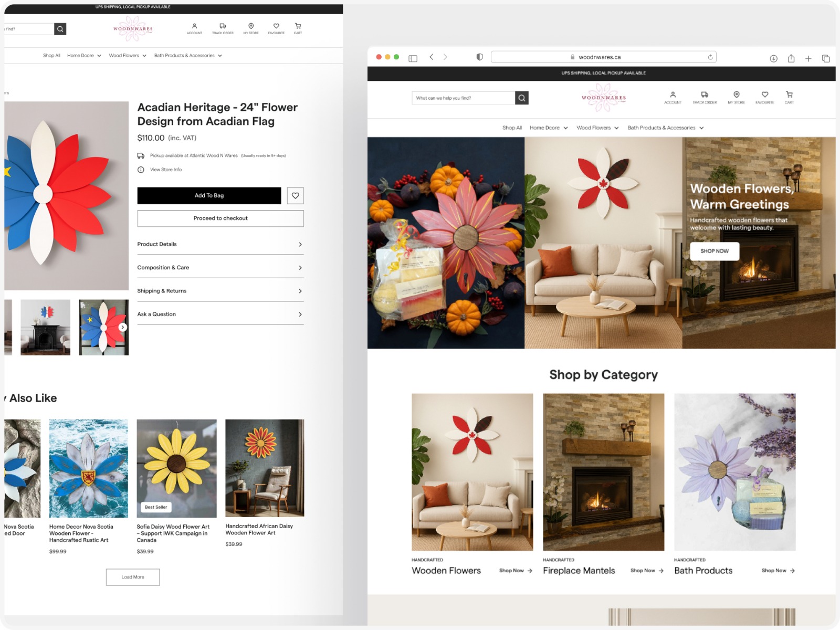
Task: Click Account icon on product page header
Action: pyautogui.click(x=194, y=28)
